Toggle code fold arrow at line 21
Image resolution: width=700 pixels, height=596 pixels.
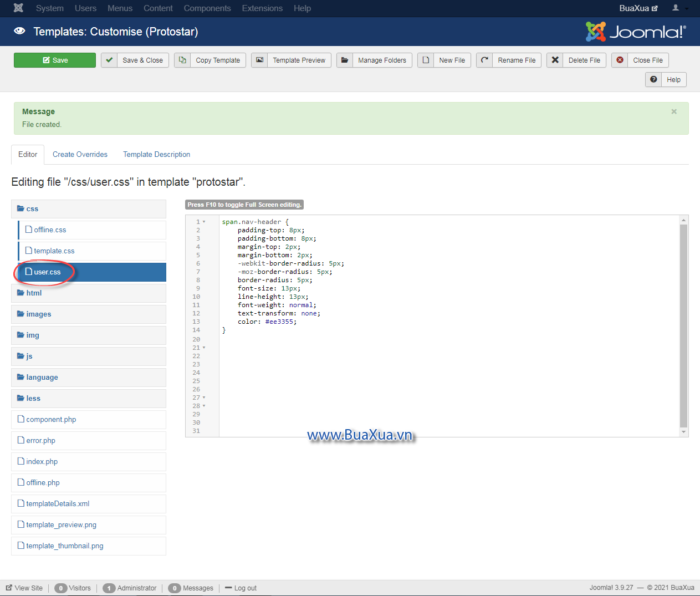204,348
